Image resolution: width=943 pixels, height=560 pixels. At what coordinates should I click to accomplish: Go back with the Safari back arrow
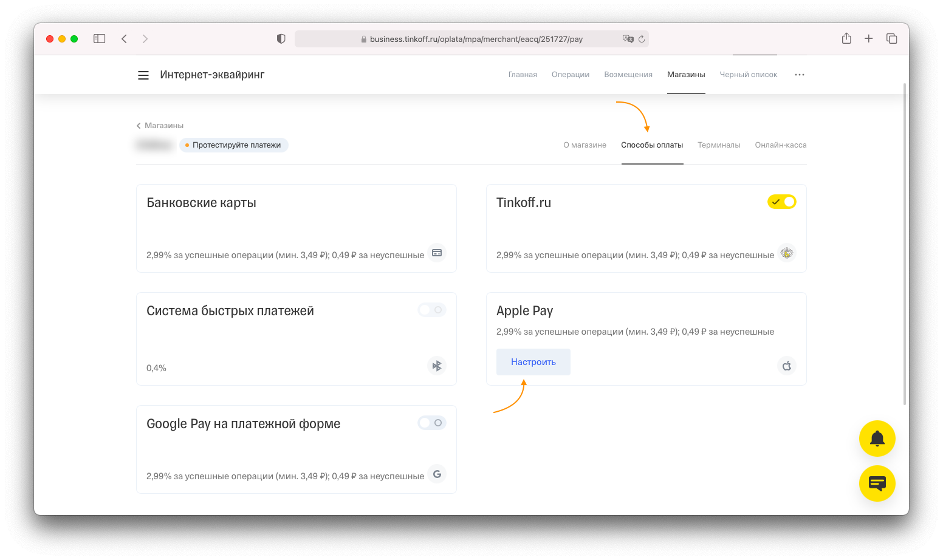124,39
